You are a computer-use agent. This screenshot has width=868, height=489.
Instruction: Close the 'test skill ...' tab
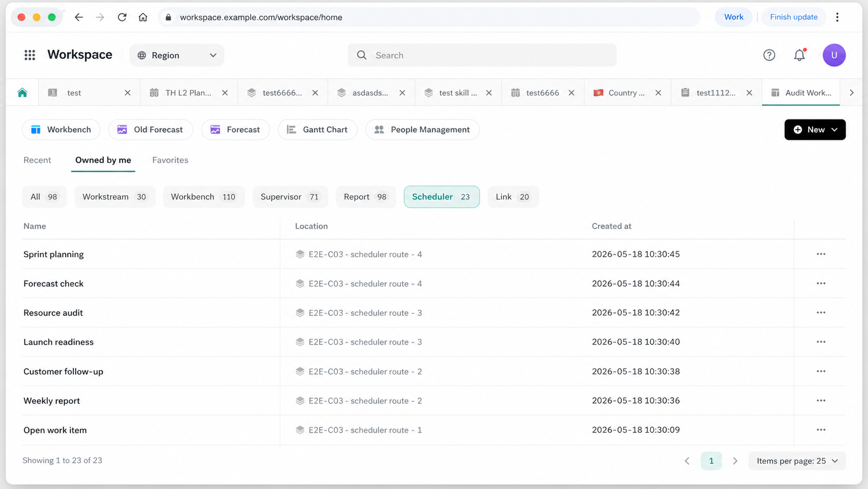[x=489, y=92]
